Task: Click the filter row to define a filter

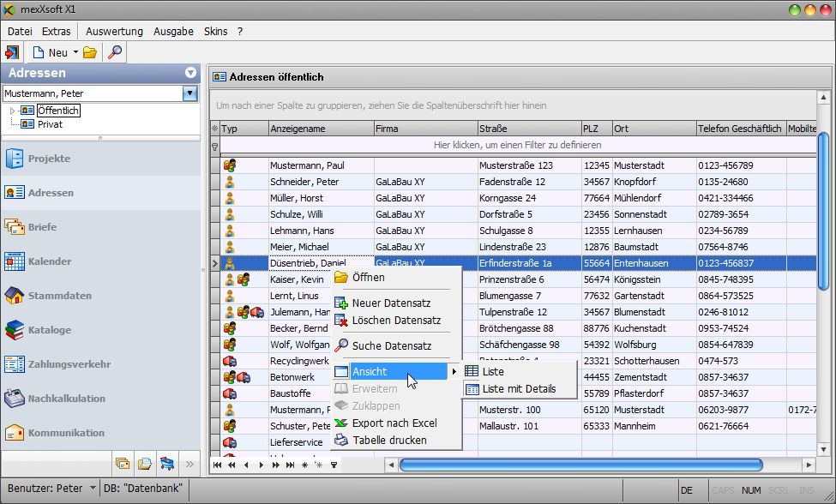Action: (x=518, y=145)
